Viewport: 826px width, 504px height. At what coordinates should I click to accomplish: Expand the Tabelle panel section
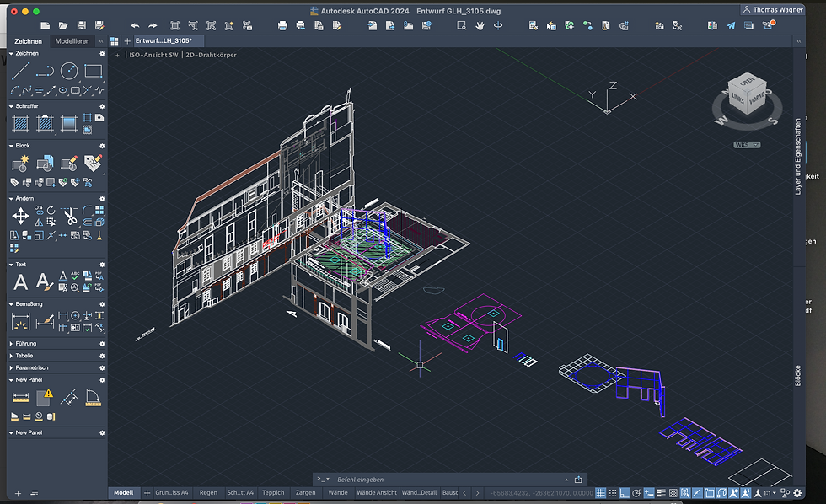[11, 356]
